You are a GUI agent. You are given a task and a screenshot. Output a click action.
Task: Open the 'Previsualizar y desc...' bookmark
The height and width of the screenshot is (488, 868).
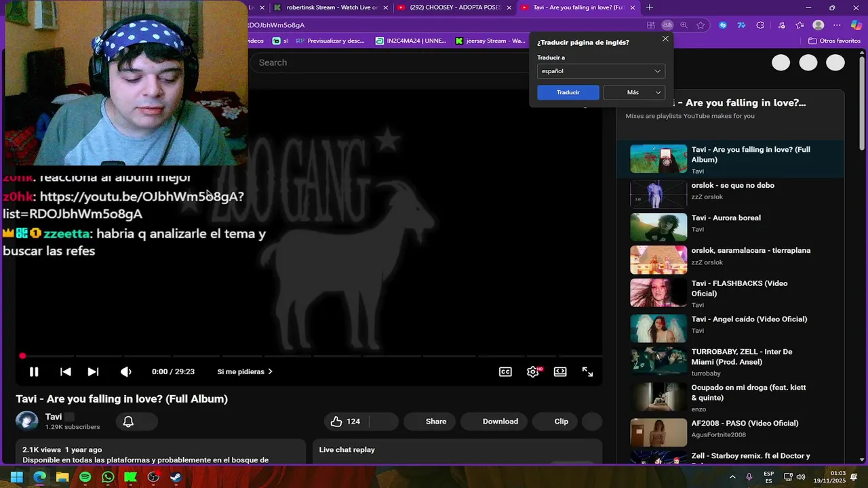pyautogui.click(x=330, y=41)
